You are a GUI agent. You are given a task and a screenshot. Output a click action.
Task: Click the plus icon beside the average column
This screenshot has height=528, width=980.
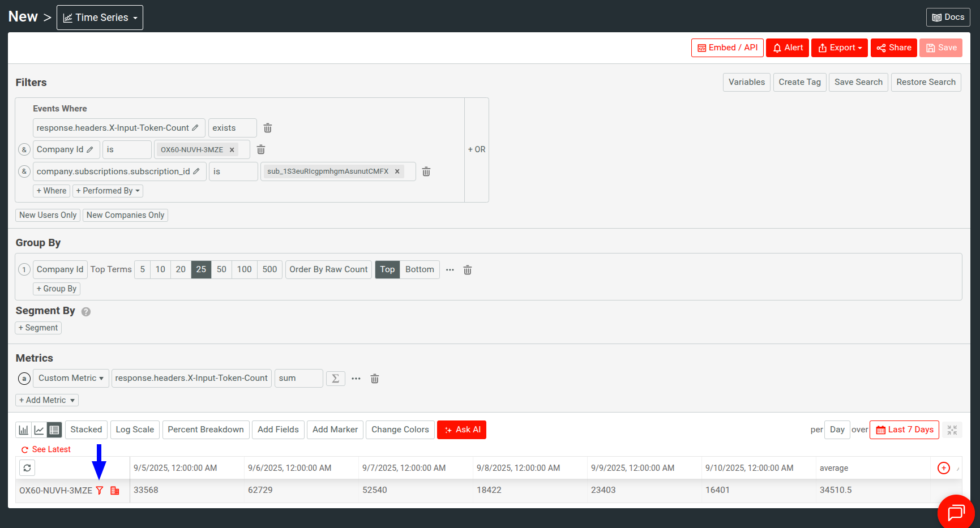(943, 468)
